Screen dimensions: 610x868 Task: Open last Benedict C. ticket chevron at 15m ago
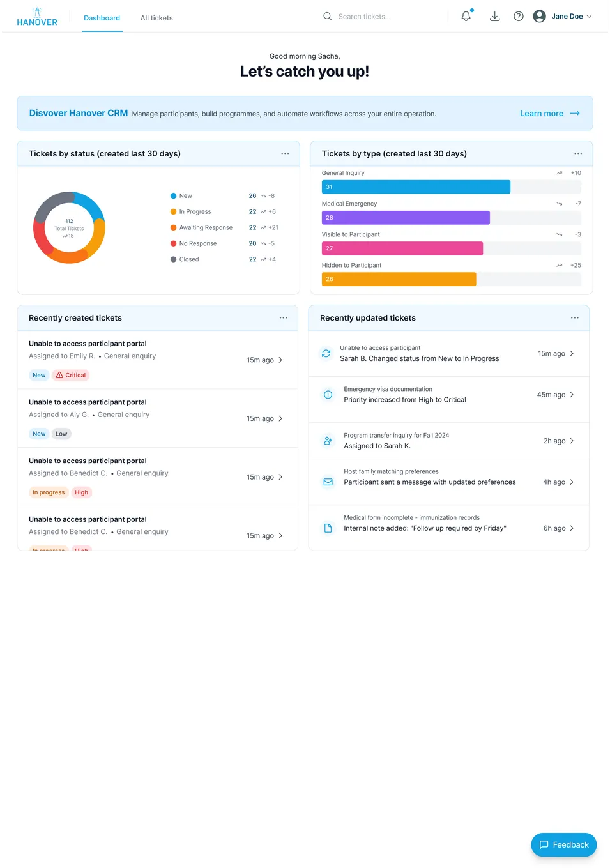[280, 536]
